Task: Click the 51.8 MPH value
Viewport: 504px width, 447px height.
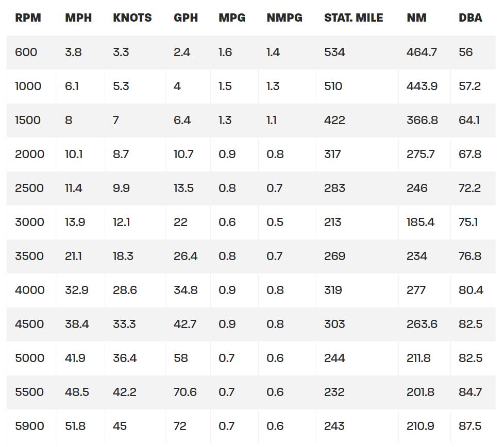Action: point(75,426)
